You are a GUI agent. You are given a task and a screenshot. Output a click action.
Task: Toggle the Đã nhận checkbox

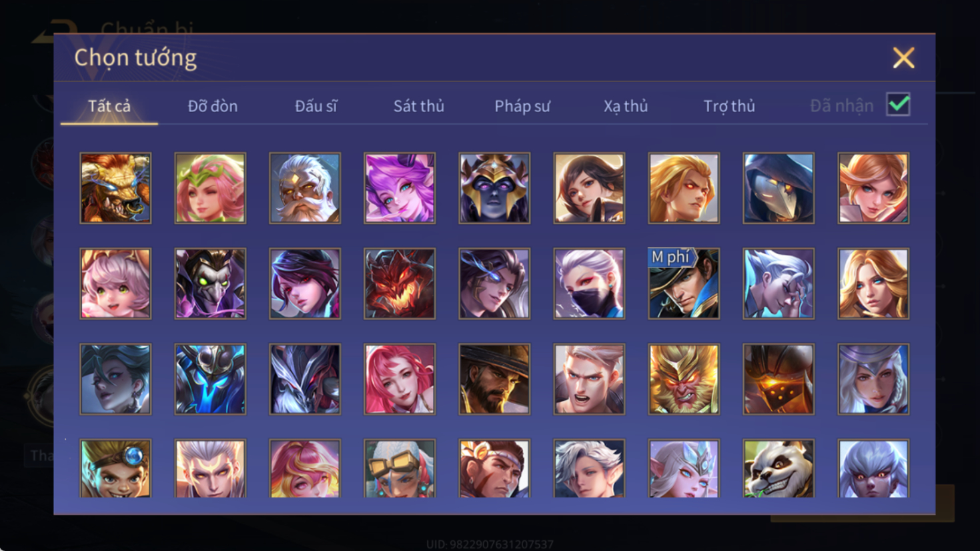click(898, 105)
